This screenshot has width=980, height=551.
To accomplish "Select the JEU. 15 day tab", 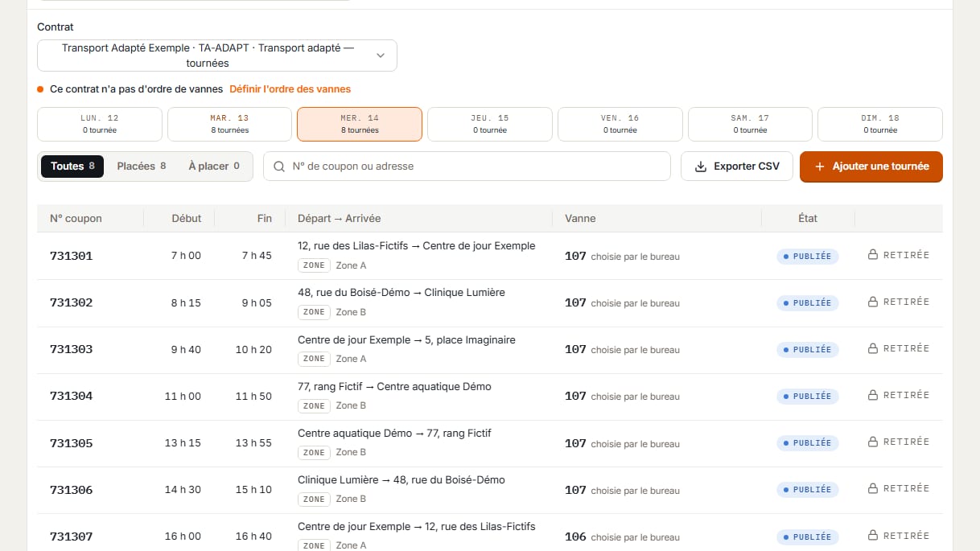I will point(490,124).
